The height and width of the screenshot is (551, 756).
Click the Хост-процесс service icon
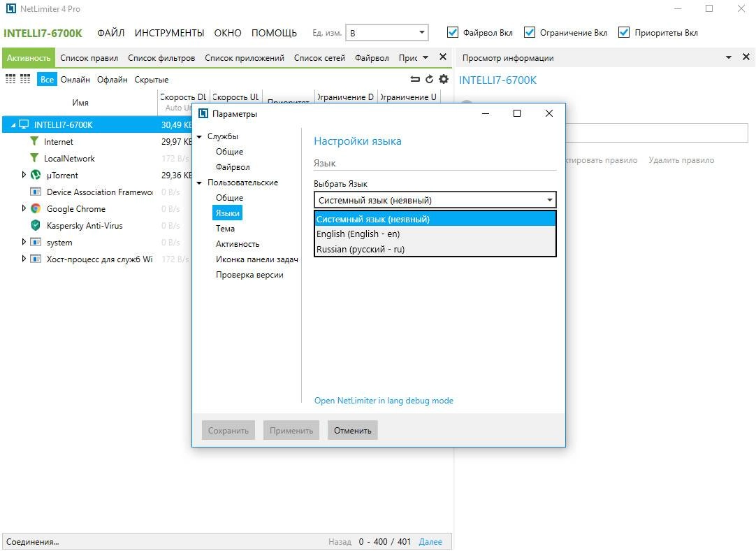point(36,259)
